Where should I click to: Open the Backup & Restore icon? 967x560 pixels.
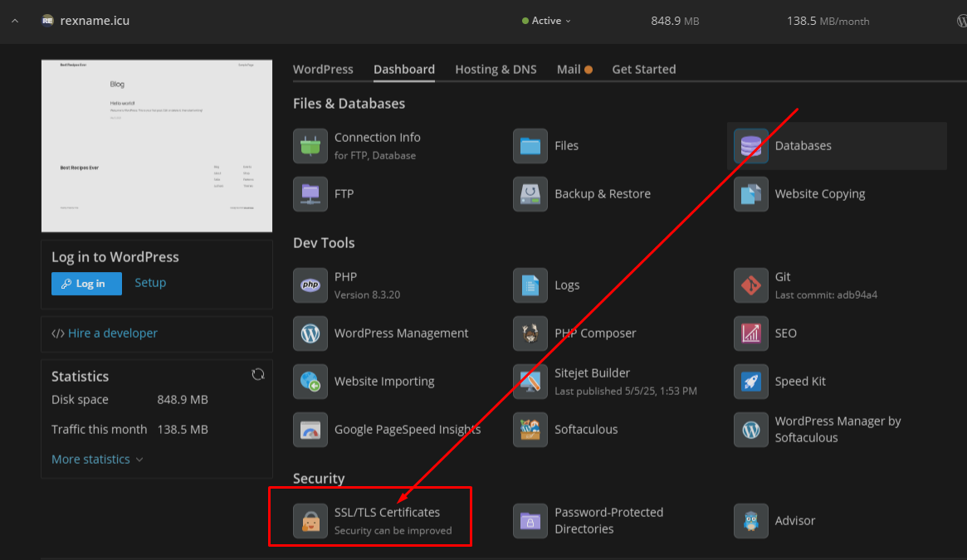pyautogui.click(x=530, y=194)
